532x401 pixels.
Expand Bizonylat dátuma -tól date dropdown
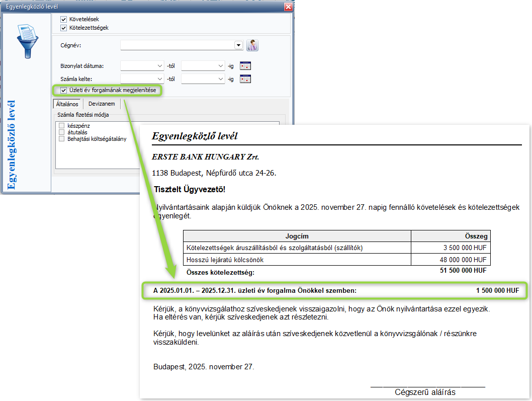[x=160, y=66]
